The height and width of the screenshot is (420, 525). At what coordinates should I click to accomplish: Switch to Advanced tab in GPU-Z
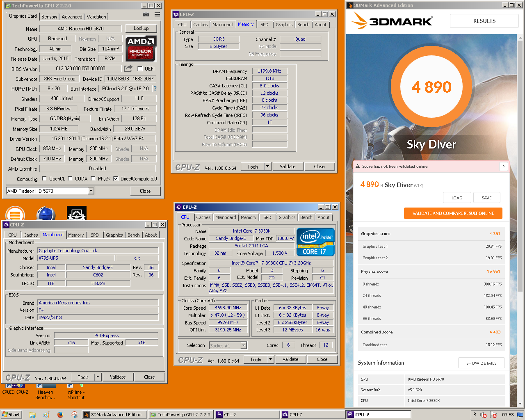tap(72, 16)
